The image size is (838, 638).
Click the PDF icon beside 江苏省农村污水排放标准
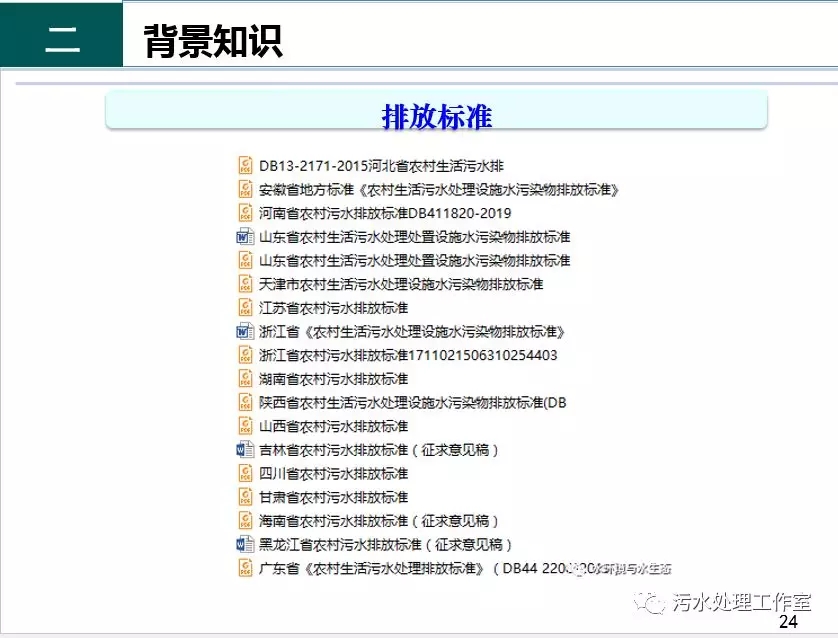[x=245, y=308]
